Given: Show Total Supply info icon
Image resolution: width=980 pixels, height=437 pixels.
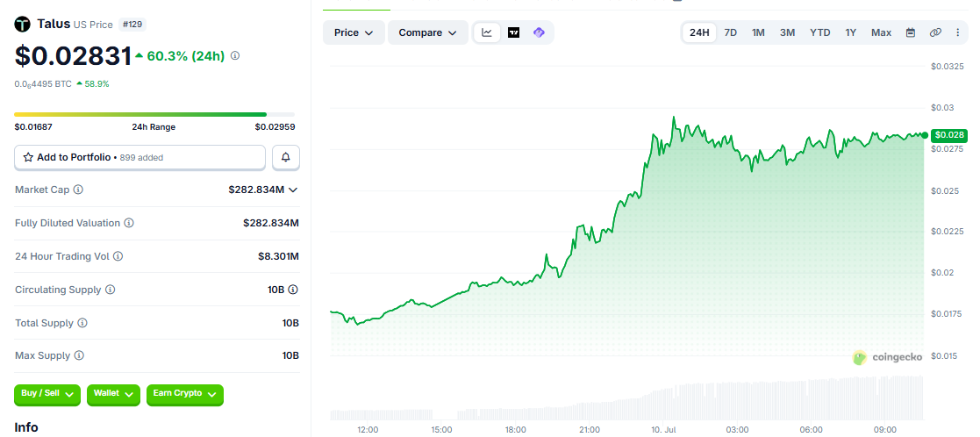Looking at the screenshot, I should pos(82,323).
